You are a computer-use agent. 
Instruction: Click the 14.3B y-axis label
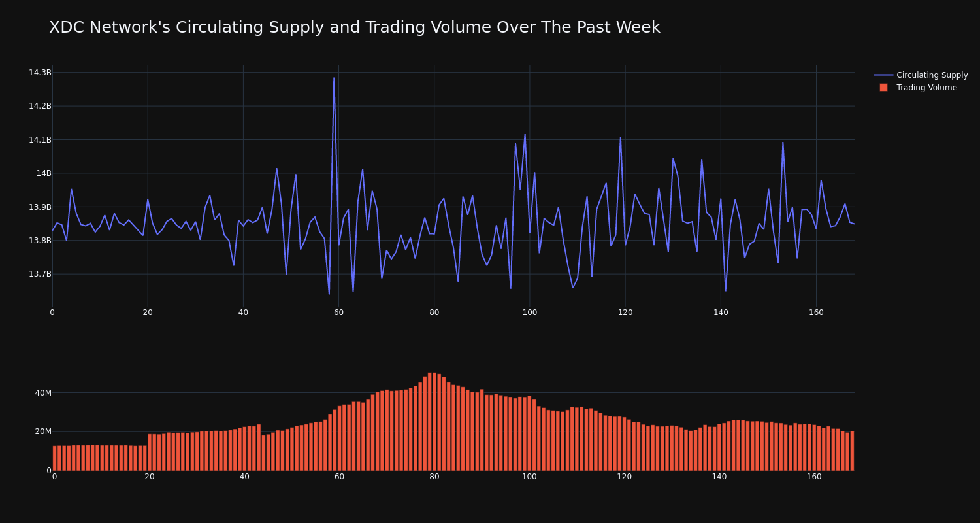(40, 73)
